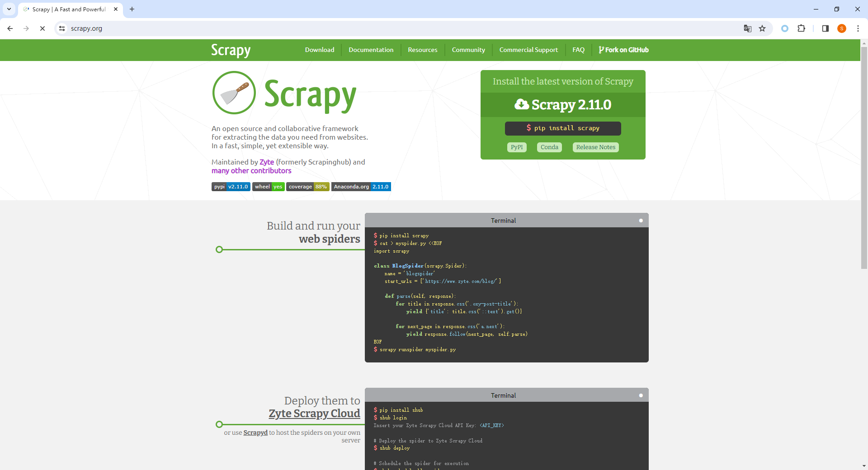Click the scrollbar up arrow
This screenshot has width=868, height=470.
(864, 43)
